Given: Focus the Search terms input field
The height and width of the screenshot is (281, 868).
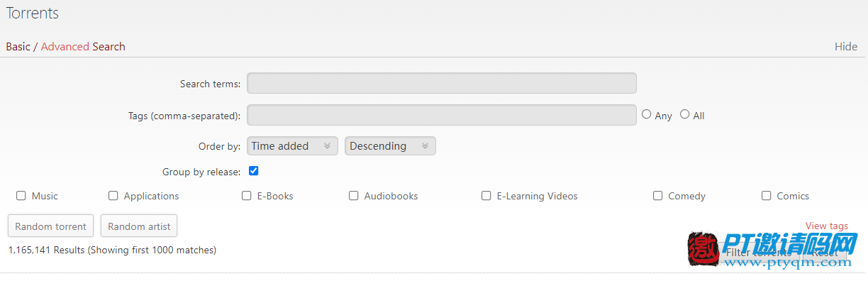Looking at the screenshot, I should click(x=442, y=83).
